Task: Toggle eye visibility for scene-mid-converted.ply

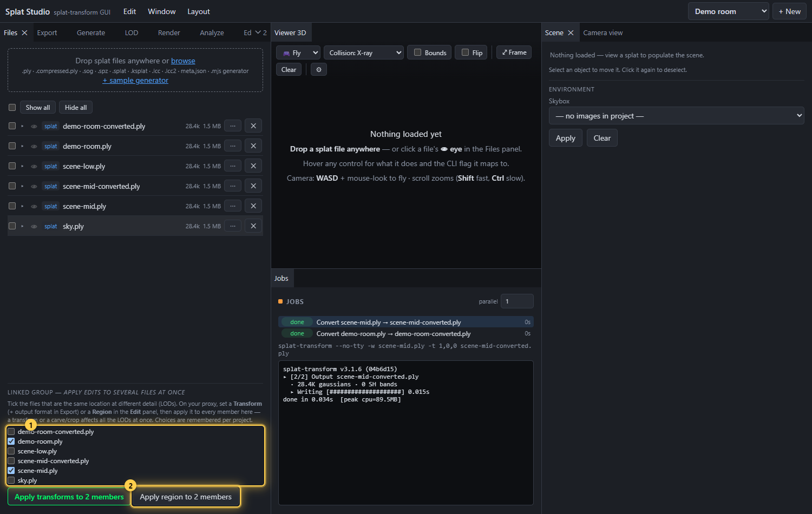Action: coord(34,187)
